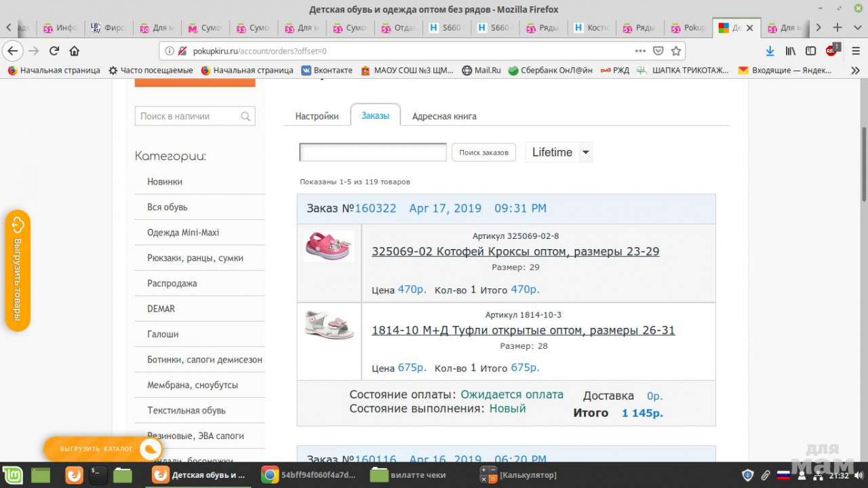Viewport: 868px width, 488px height.
Task: Go to the browser home page icon
Action: click(x=75, y=51)
